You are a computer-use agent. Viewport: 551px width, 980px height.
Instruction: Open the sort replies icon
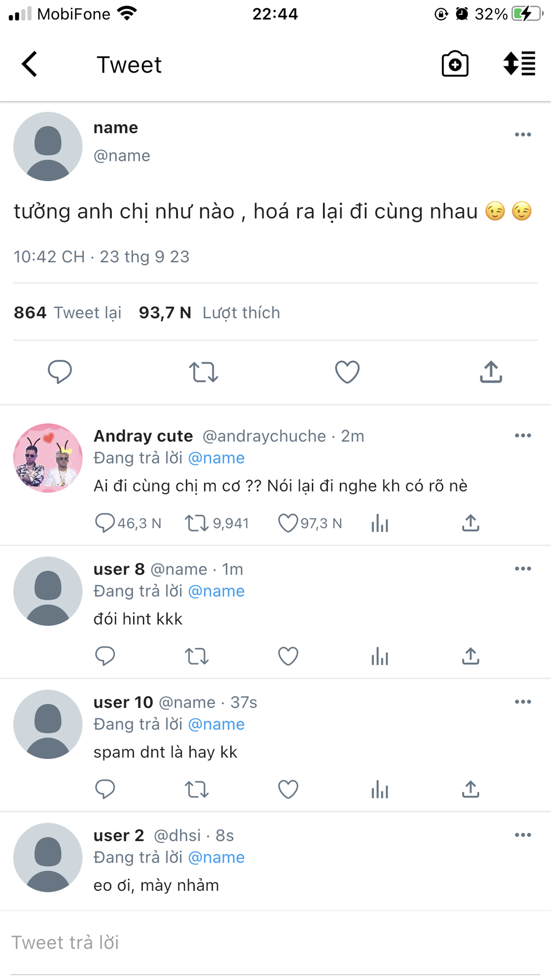(x=519, y=64)
